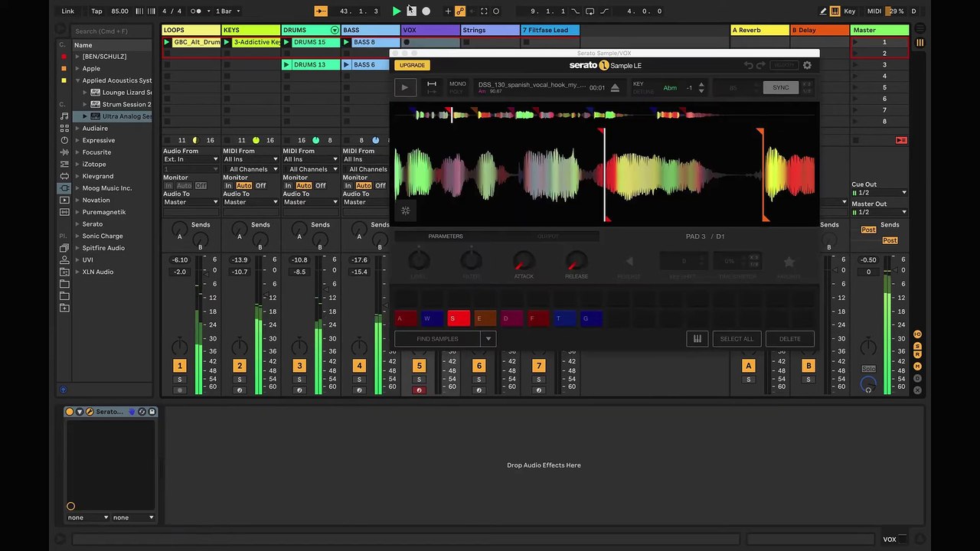Select the Drums category icon in browser sidebar

pyautogui.click(x=64, y=129)
